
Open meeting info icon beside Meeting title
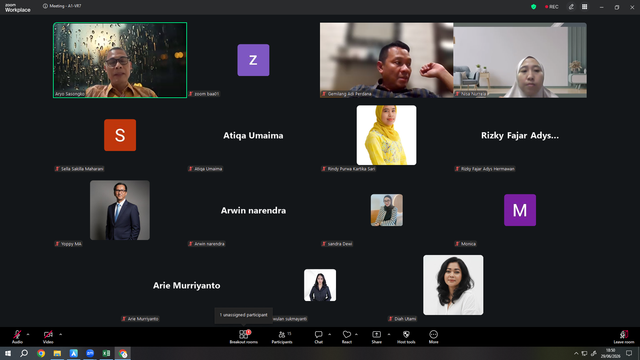[45, 6]
